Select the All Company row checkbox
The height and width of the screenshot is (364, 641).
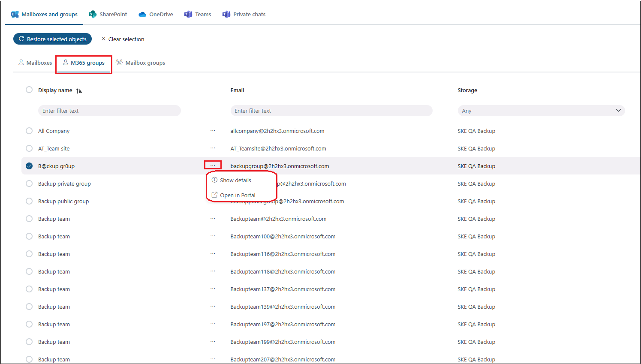coord(29,131)
